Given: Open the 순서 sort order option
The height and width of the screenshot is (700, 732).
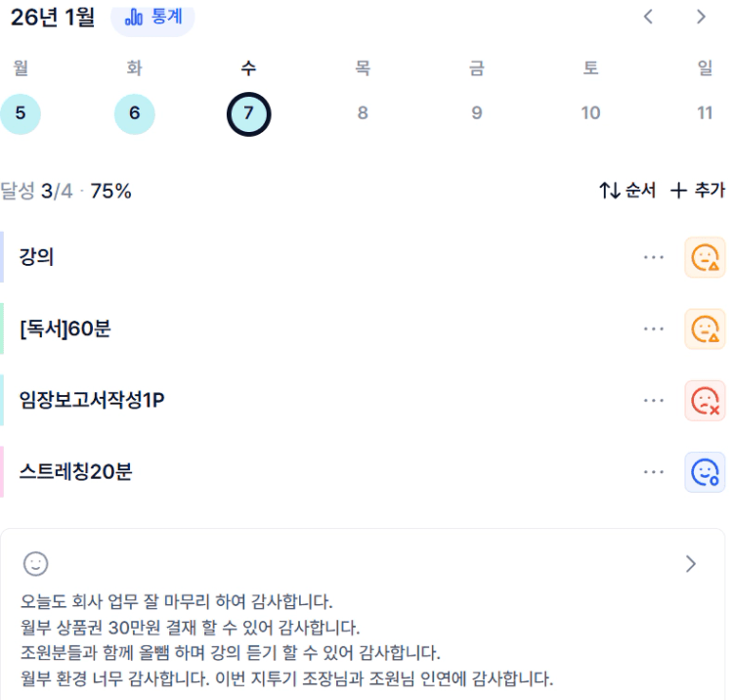Looking at the screenshot, I should (x=627, y=191).
